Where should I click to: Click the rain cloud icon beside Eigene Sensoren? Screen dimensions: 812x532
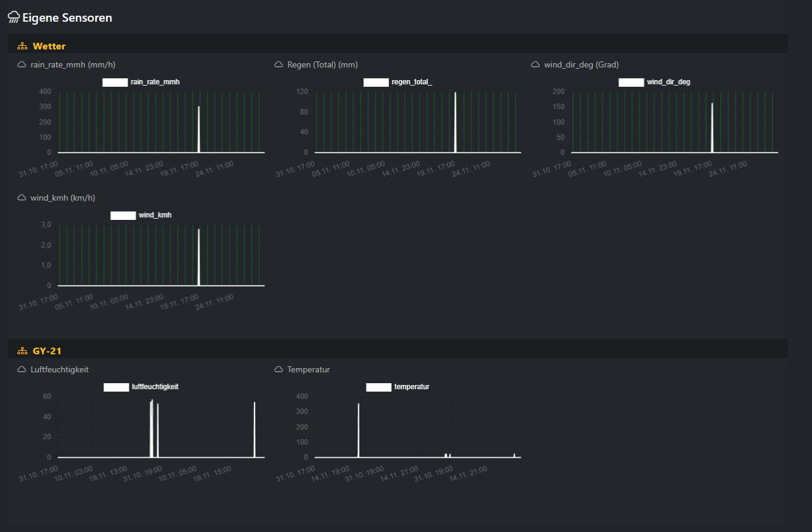point(13,17)
